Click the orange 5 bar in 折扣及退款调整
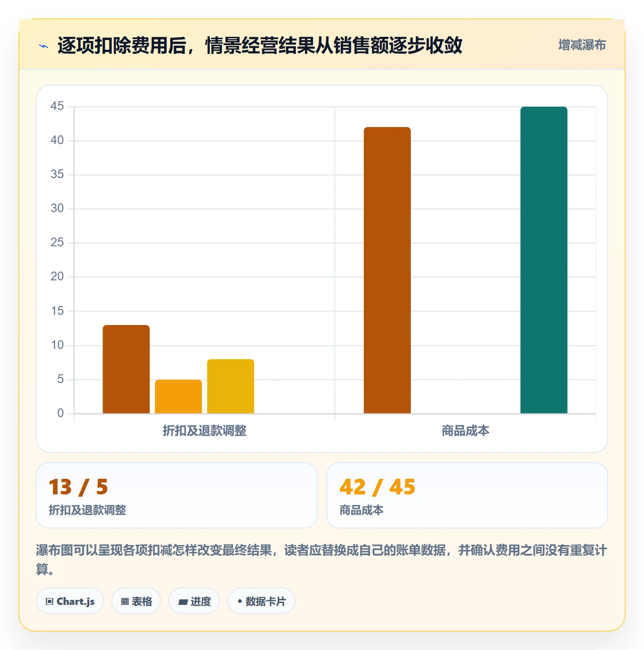Viewport: 644px width, 650px height. coord(178,396)
